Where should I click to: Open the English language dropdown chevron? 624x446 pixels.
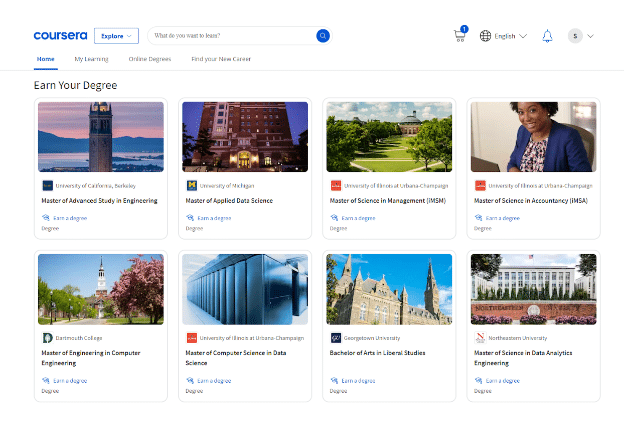(523, 36)
